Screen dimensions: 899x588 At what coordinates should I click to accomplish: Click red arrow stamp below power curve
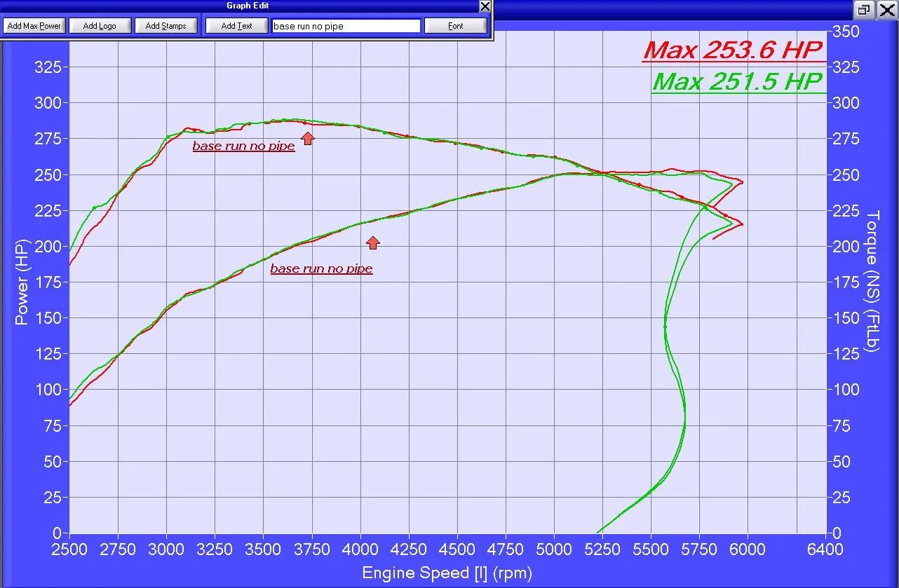pyautogui.click(x=373, y=242)
